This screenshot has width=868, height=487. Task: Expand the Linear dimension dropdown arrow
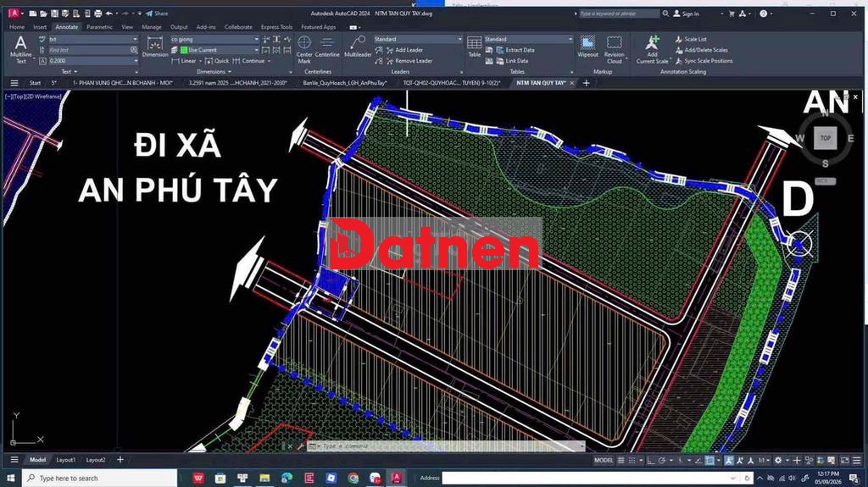pyautogui.click(x=200, y=61)
